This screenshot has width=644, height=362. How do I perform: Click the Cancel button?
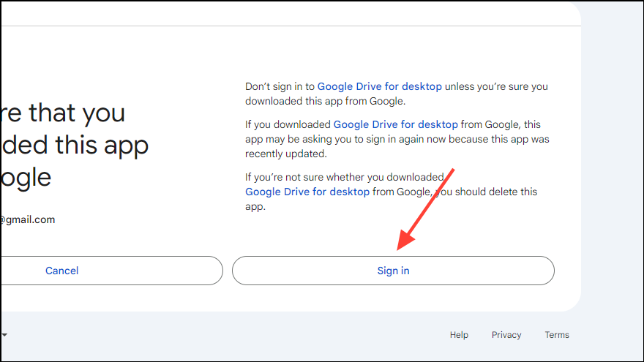[x=111, y=271]
